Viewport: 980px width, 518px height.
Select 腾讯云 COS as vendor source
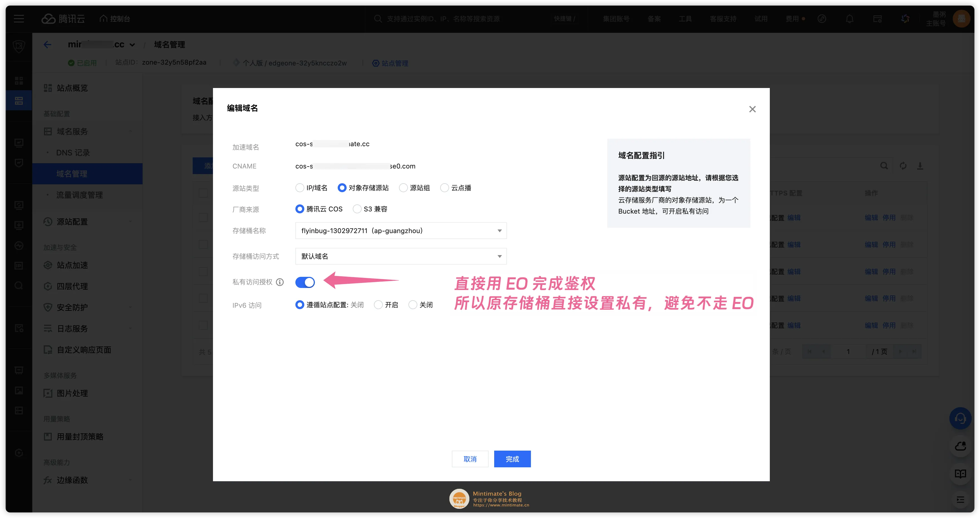pyautogui.click(x=299, y=209)
